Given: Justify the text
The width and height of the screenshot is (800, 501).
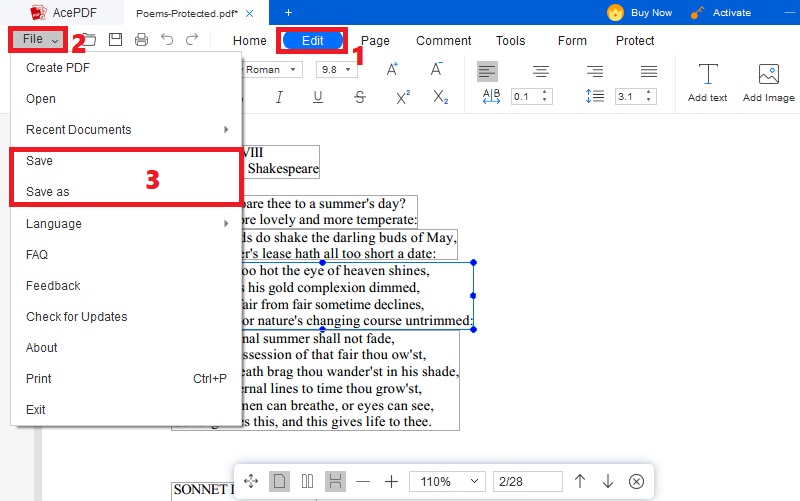Looking at the screenshot, I should pyautogui.click(x=648, y=71).
